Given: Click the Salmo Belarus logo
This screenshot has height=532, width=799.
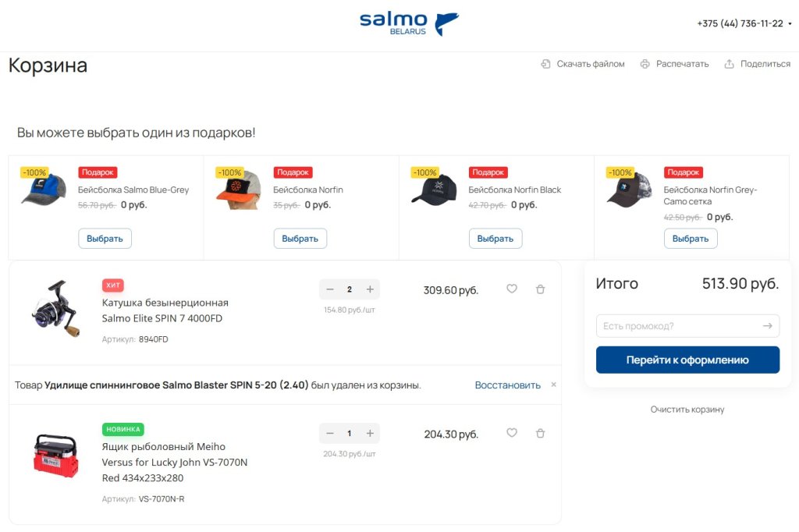Looking at the screenshot, I should click(409, 23).
